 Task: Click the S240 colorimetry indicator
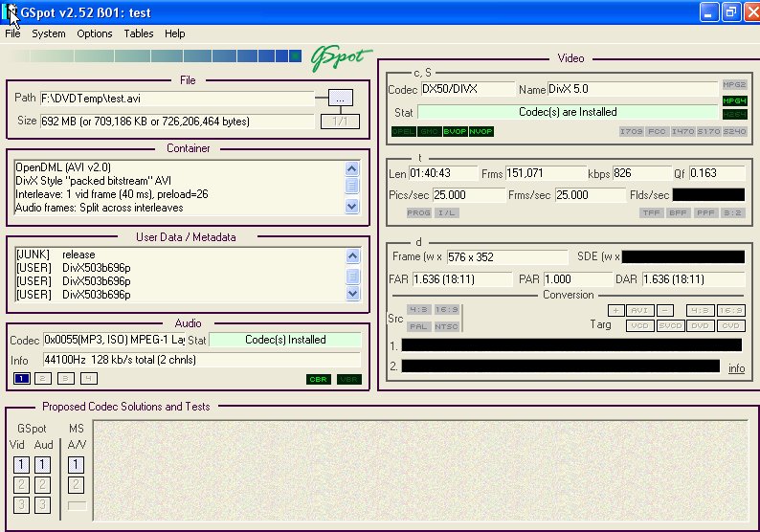coord(734,131)
